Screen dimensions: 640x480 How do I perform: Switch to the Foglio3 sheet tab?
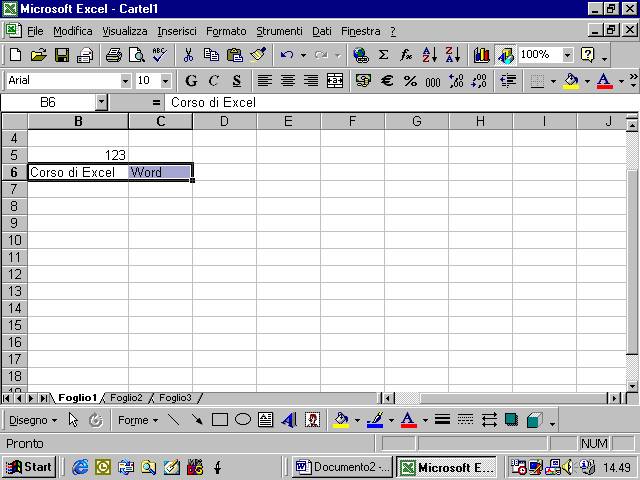pyautogui.click(x=175, y=398)
